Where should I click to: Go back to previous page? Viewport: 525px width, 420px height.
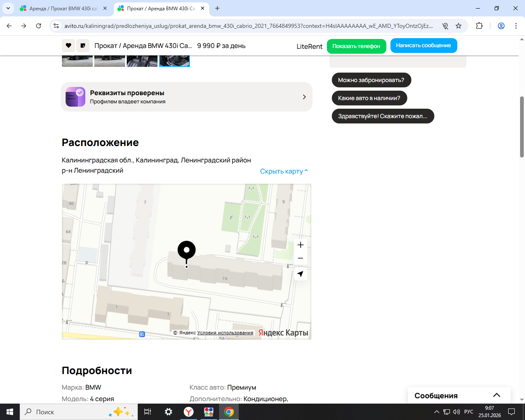(9, 26)
